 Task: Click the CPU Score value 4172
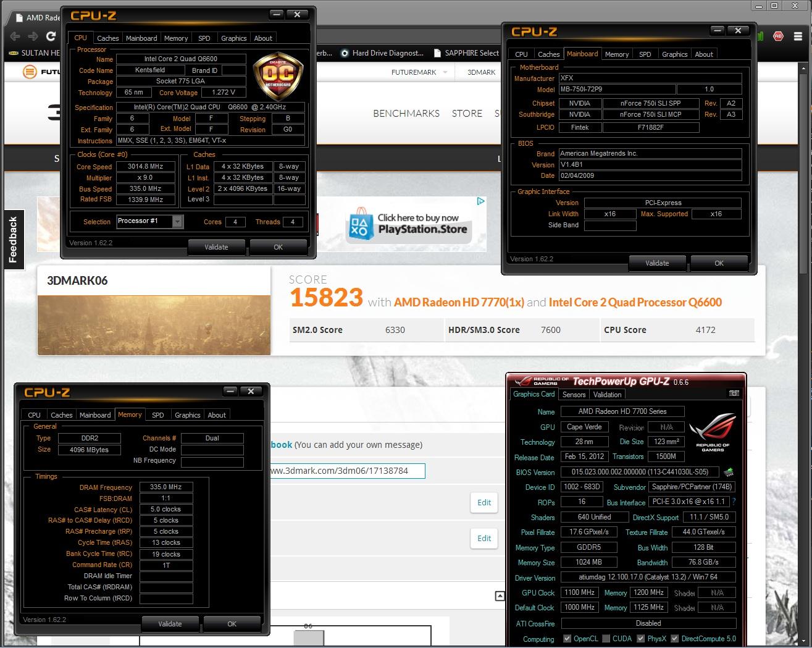click(705, 330)
